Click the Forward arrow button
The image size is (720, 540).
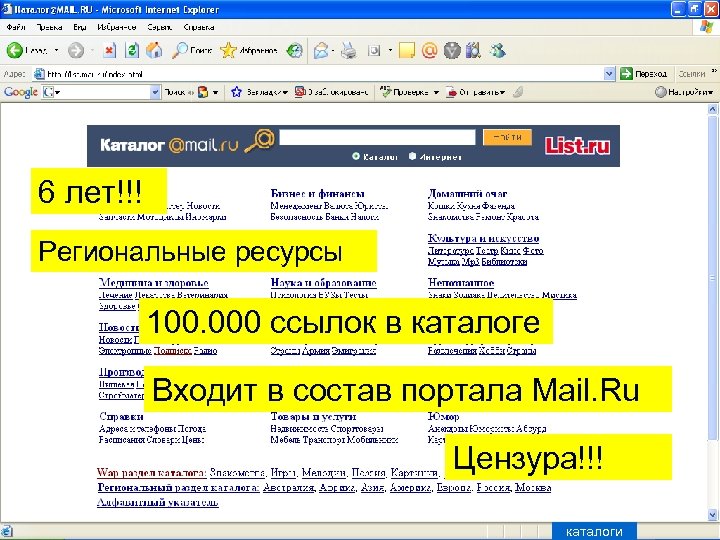76,50
